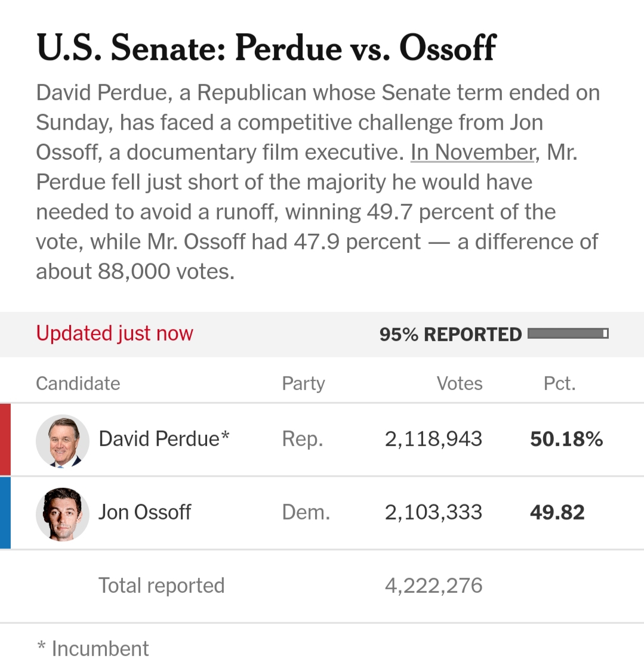Select the David Perdue candidate name
Image resolution: width=644 pixels, height=671 pixels.
(x=164, y=439)
